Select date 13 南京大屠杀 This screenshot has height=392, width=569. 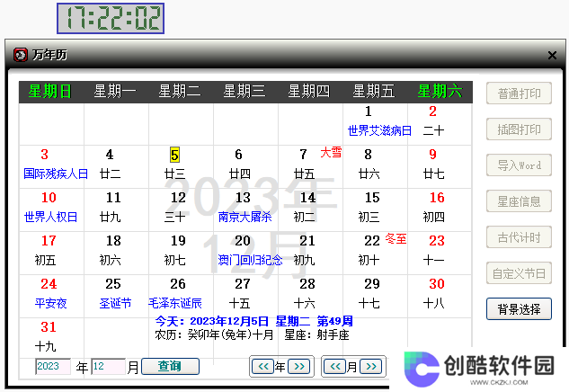245,208
